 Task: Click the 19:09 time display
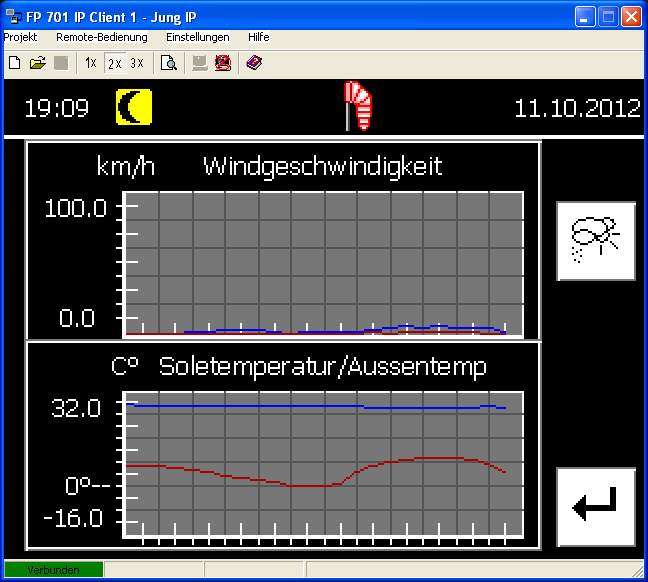[x=57, y=108]
